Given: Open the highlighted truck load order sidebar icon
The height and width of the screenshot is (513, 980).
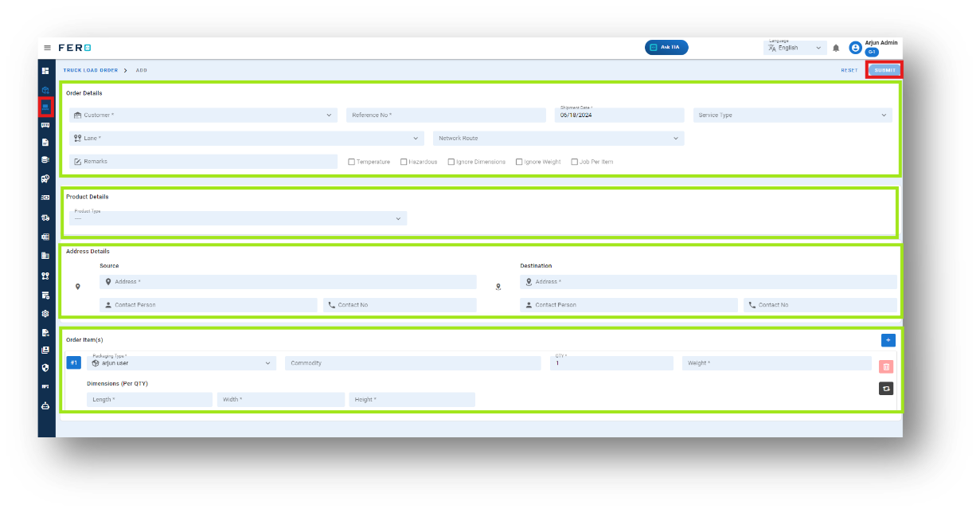Looking at the screenshot, I should [x=45, y=106].
